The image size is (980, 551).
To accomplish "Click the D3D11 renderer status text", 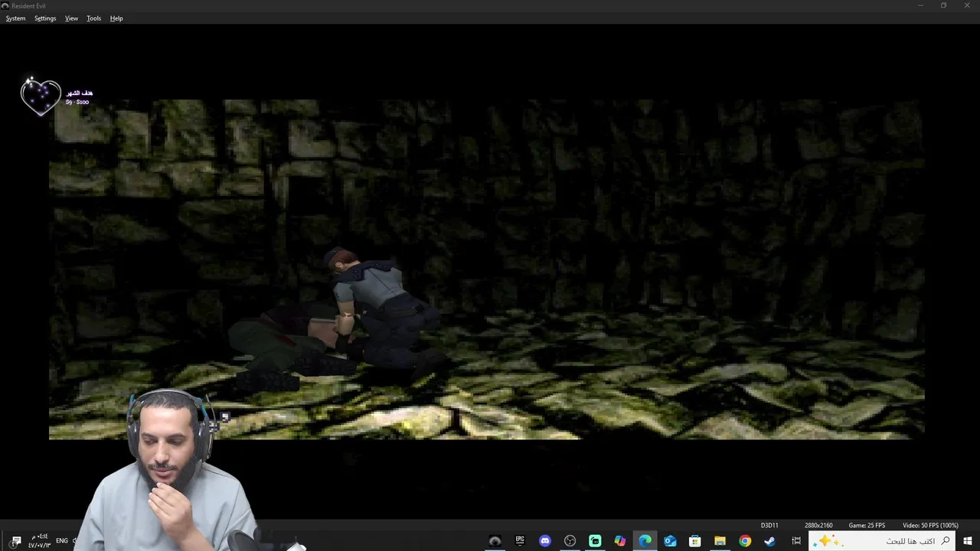I will [769, 525].
